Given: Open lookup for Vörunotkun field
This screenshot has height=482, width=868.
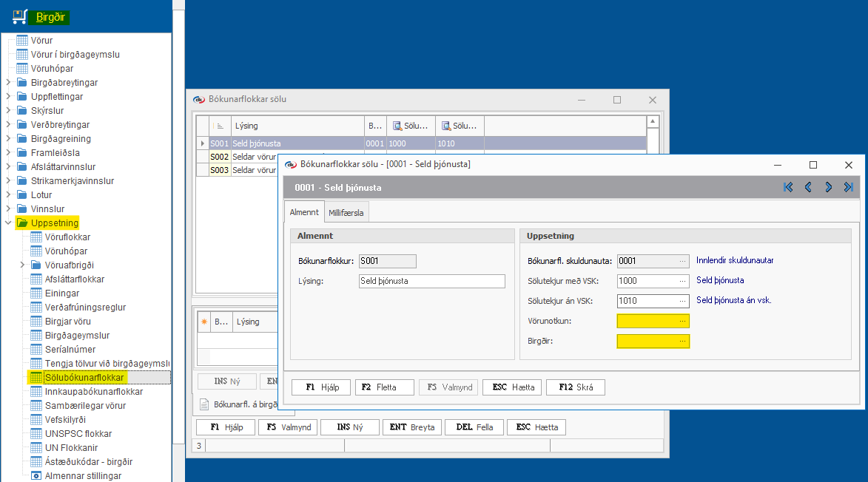Looking at the screenshot, I should tap(682, 321).
